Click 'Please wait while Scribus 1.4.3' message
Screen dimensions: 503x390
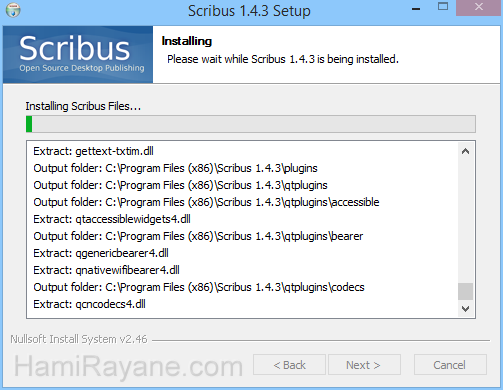click(283, 59)
